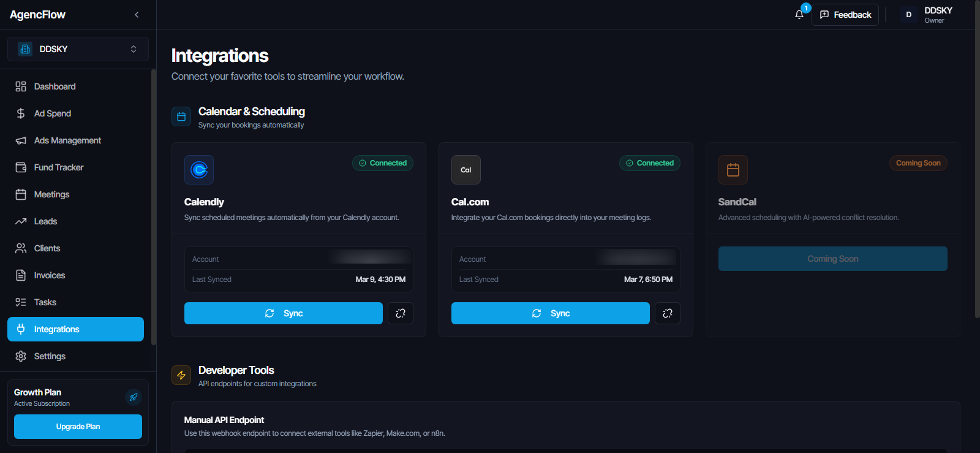
Task: Click the Cal.com logo icon
Action: tap(466, 170)
